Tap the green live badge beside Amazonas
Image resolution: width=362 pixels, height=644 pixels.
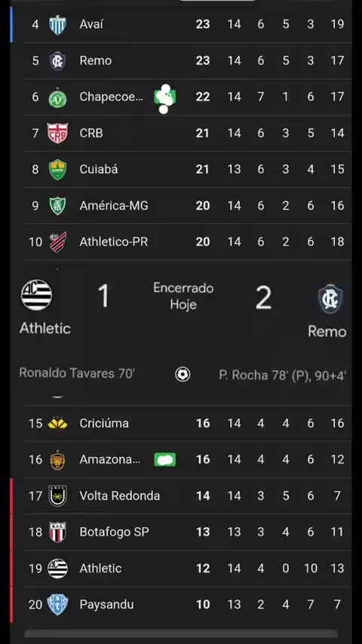pyautogui.click(x=164, y=459)
